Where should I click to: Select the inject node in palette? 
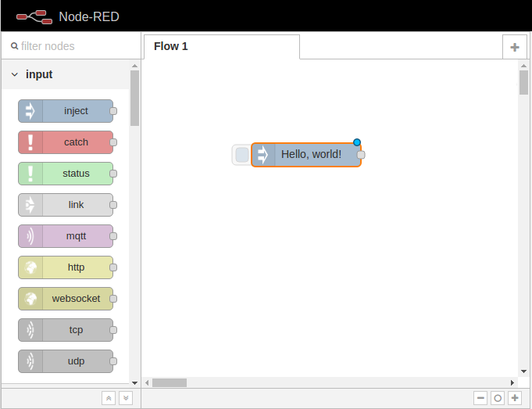coord(66,111)
